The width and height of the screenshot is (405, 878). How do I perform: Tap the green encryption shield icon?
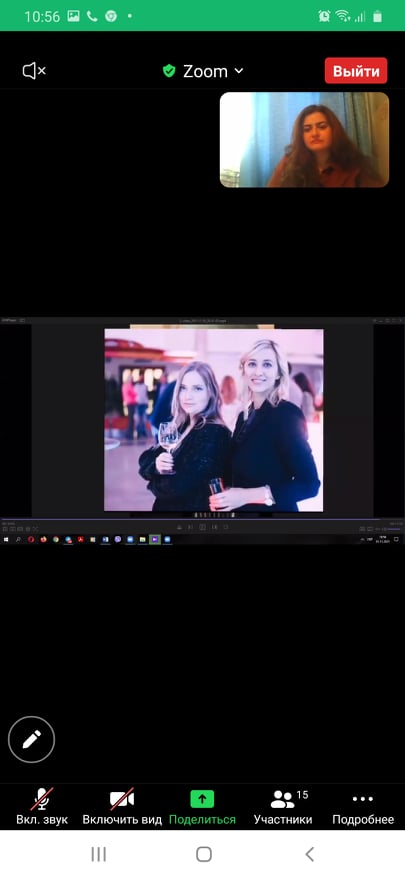click(169, 71)
